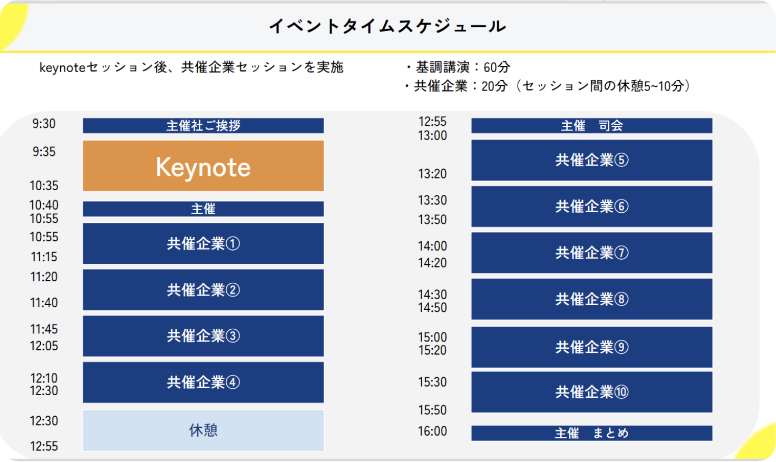This screenshot has height=462, width=776.
Task: Select the line keynoteセッション後、共催企業セッションを実施
Action: [191, 67]
